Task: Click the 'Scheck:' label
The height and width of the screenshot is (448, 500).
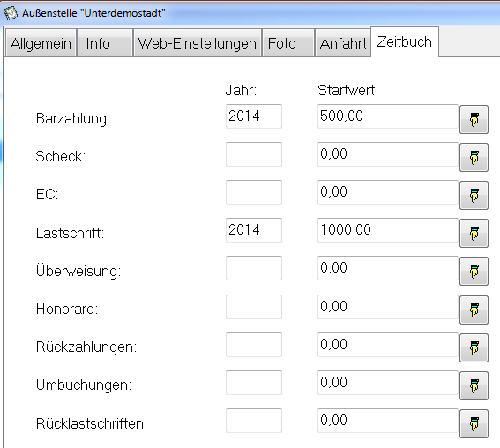Action: [61, 157]
